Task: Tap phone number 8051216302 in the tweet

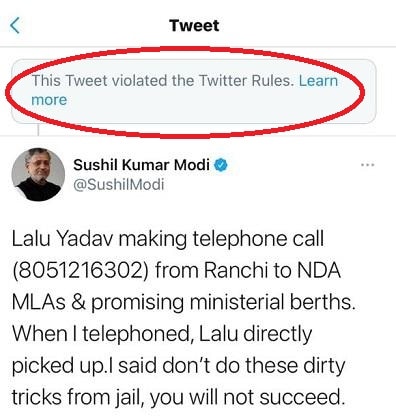Action: (81, 271)
